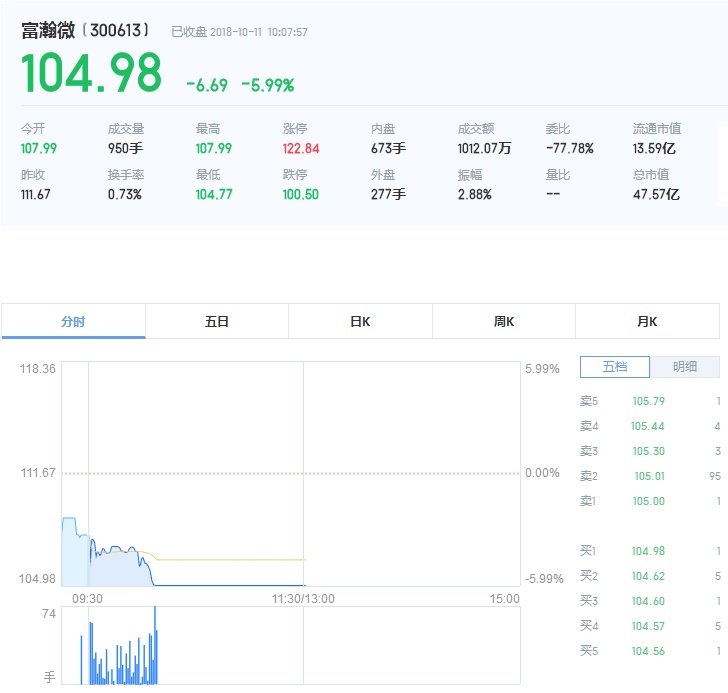This screenshot has height=693, width=728.
Task: Click the current price 104.98
Action: 91,73
